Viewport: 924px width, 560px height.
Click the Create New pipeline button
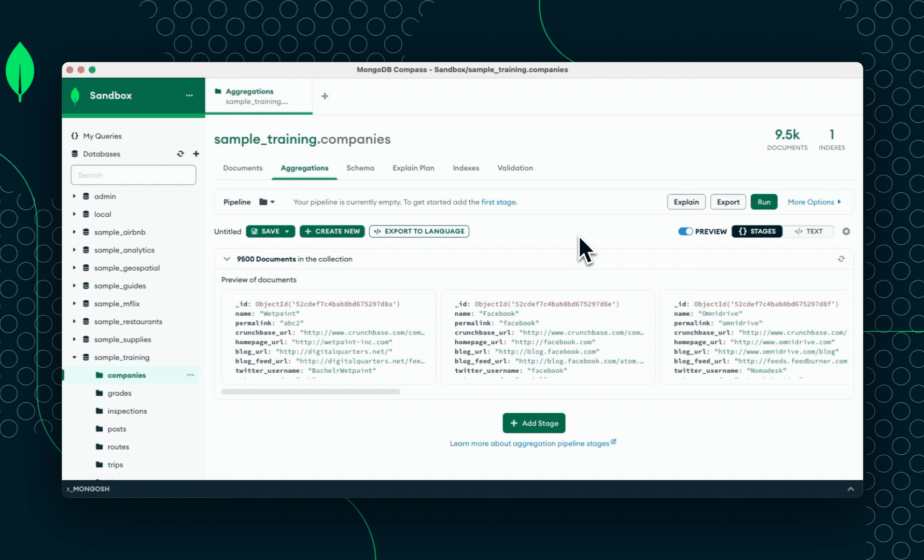(x=332, y=231)
